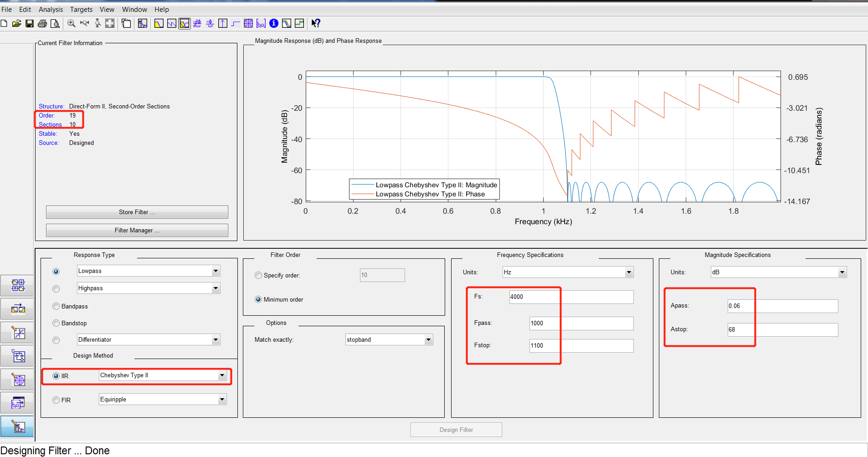868x457 pixels.
Task: Display the Step Response icon
Action: coord(236,23)
